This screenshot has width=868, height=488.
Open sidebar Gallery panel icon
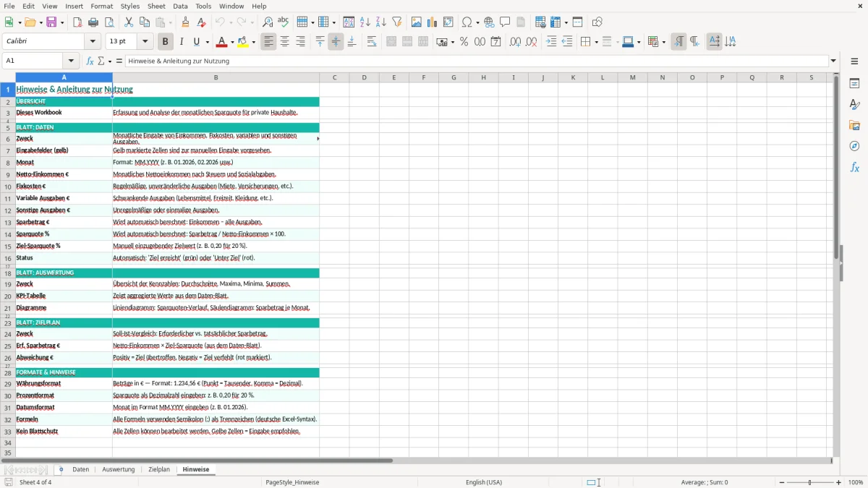point(854,126)
